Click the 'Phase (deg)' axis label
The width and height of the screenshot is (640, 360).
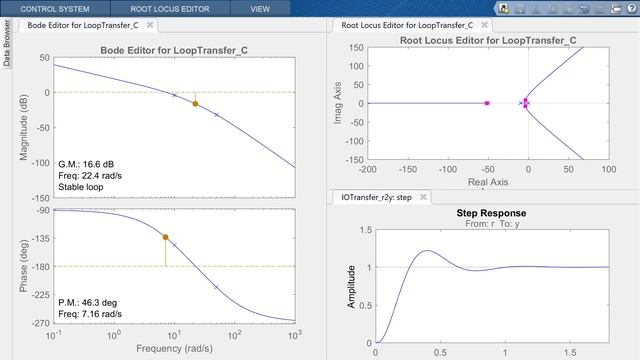pyautogui.click(x=23, y=266)
